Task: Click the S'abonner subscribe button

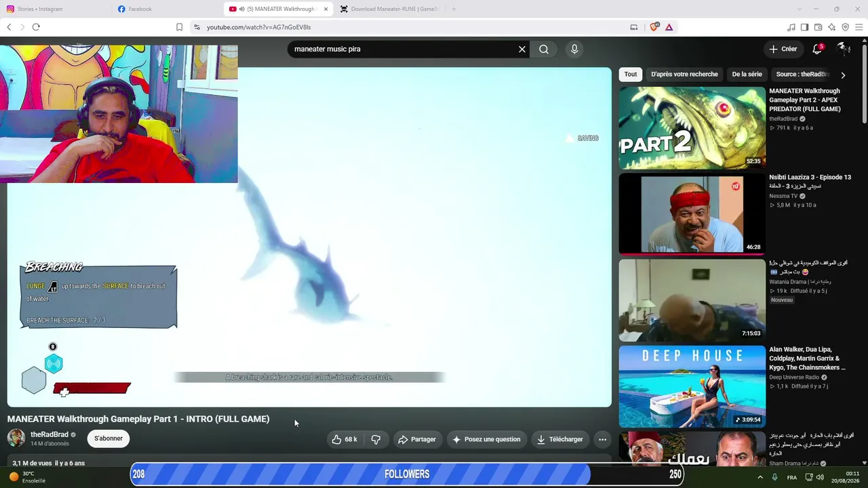Action: tap(108, 439)
